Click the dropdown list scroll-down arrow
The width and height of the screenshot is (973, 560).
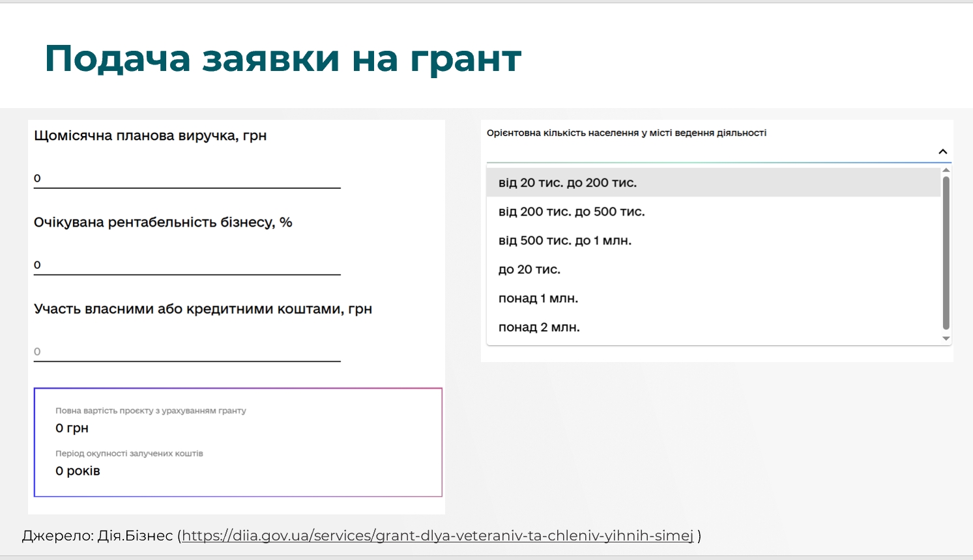[946, 339]
